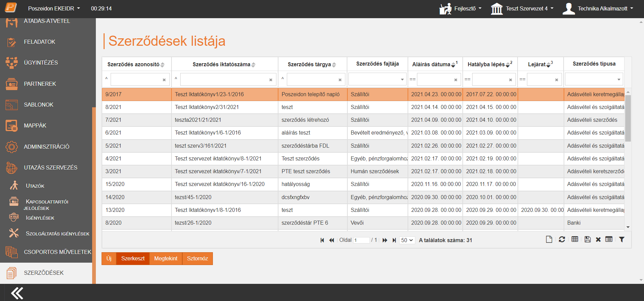
Task: Click the SZERZŐDÉSEK documents icon
Action: 11,273
